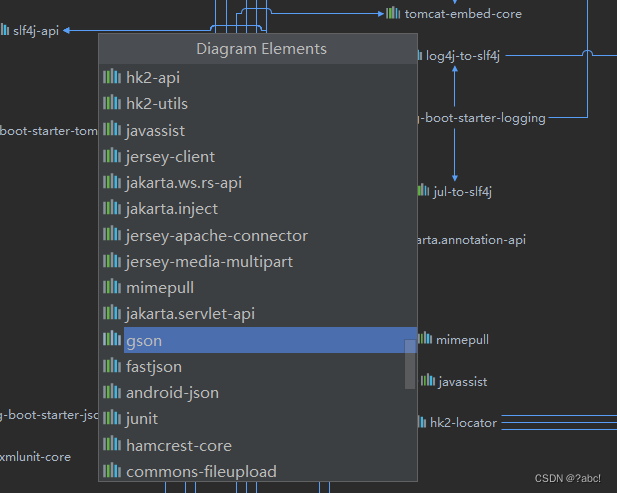Screen dimensions: 617x493
Task: Click the xmlunit-core diagram node label
Action: (x=35, y=457)
